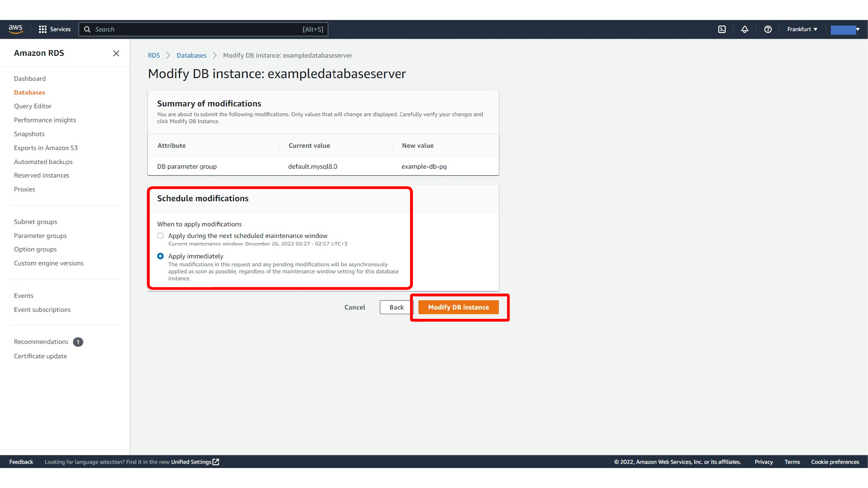
Task: Click the Current value column header
Action: [309, 145]
